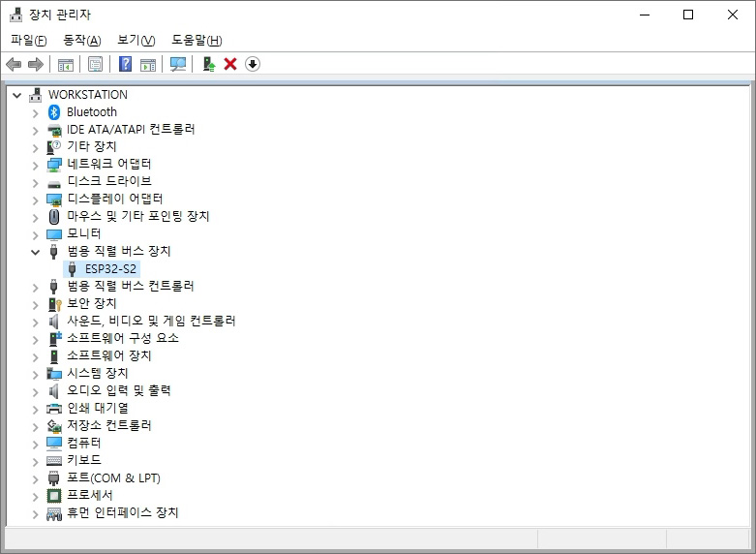The width and height of the screenshot is (756, 554).
Task: Select the 보안 장치 label
Action: 92,303
